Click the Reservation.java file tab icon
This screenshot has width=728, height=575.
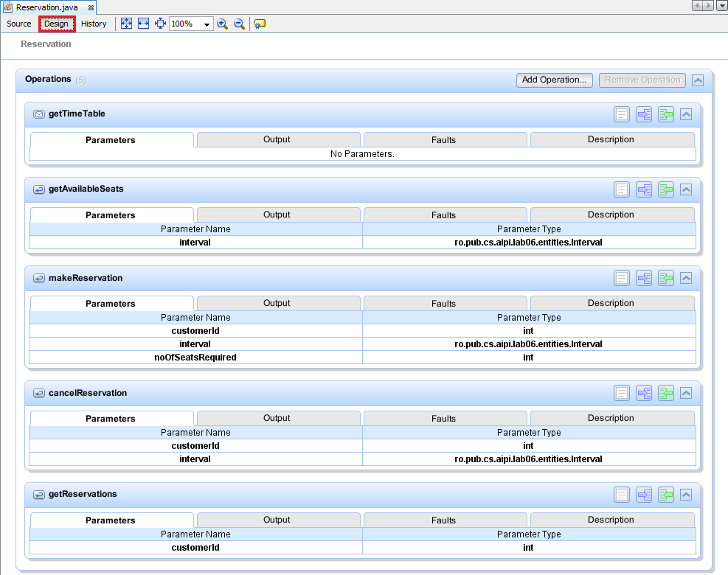coord(8,7)
